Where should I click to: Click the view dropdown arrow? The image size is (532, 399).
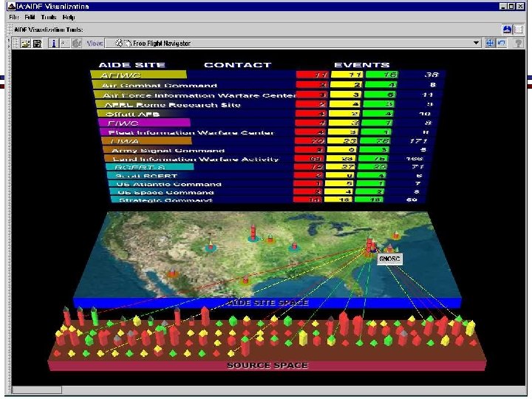(x=477, y=43)
